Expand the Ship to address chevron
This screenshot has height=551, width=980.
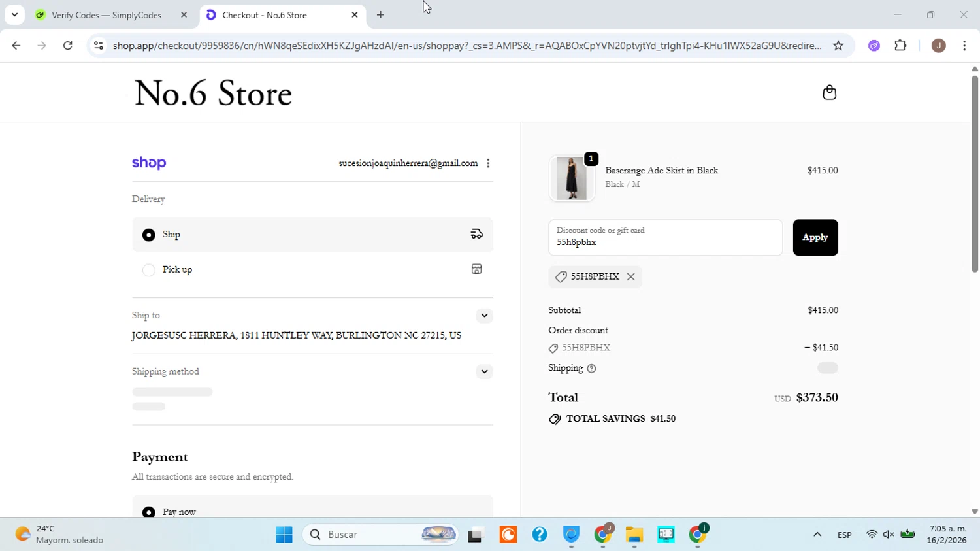pos(484,316)
